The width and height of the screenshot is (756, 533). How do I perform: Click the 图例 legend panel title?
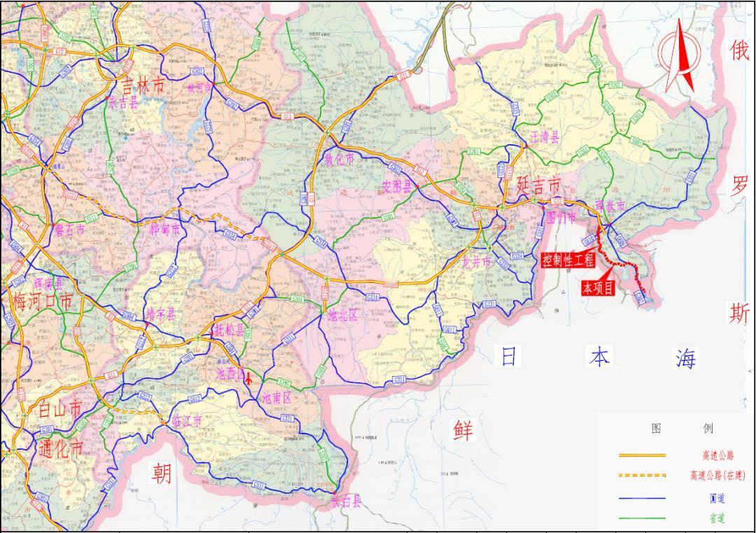(x=682, y=427)
